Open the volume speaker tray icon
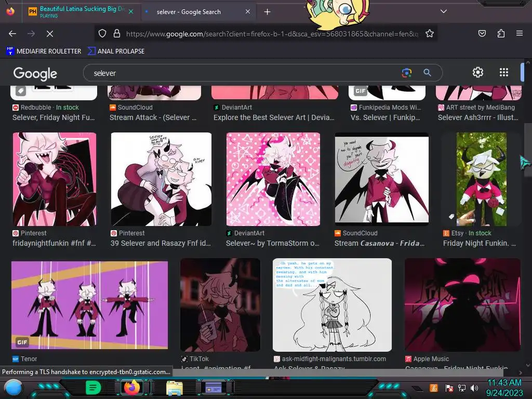 coord(474,388)
